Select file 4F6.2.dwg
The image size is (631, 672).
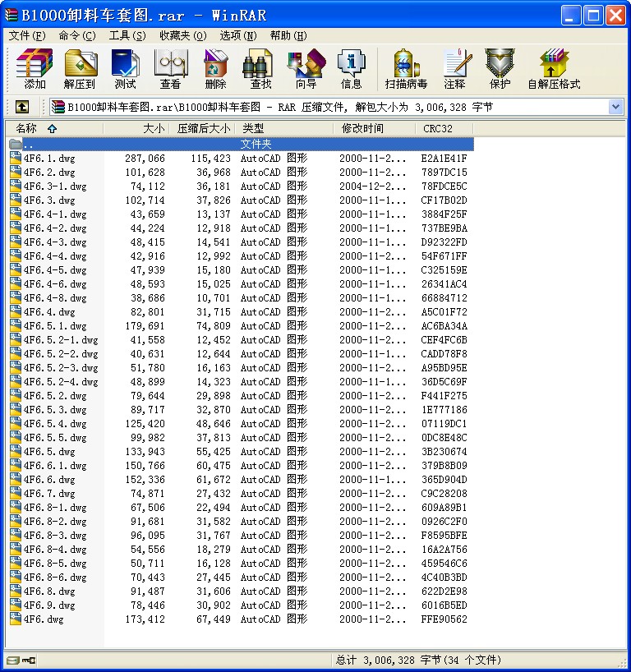pyautogui.click(x=49, y=172)
